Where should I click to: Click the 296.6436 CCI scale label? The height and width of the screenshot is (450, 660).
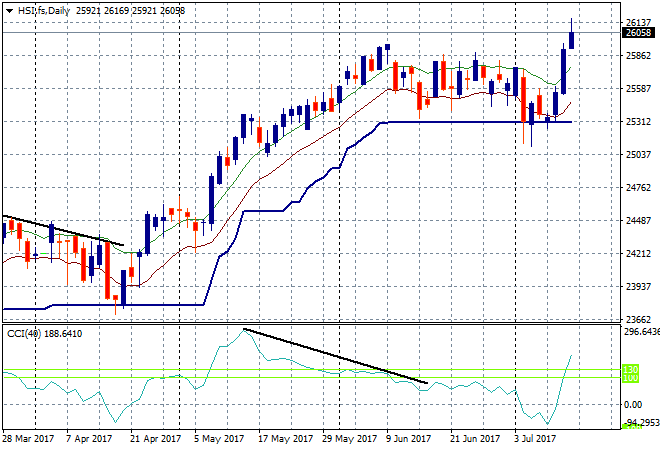(x=640, y=332)
